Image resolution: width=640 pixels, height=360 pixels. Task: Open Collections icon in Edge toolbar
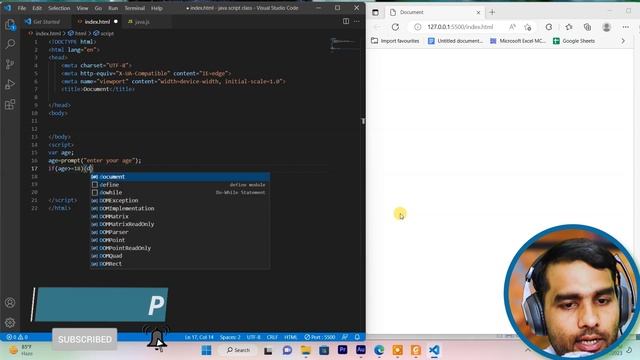[x=587, y=27]
